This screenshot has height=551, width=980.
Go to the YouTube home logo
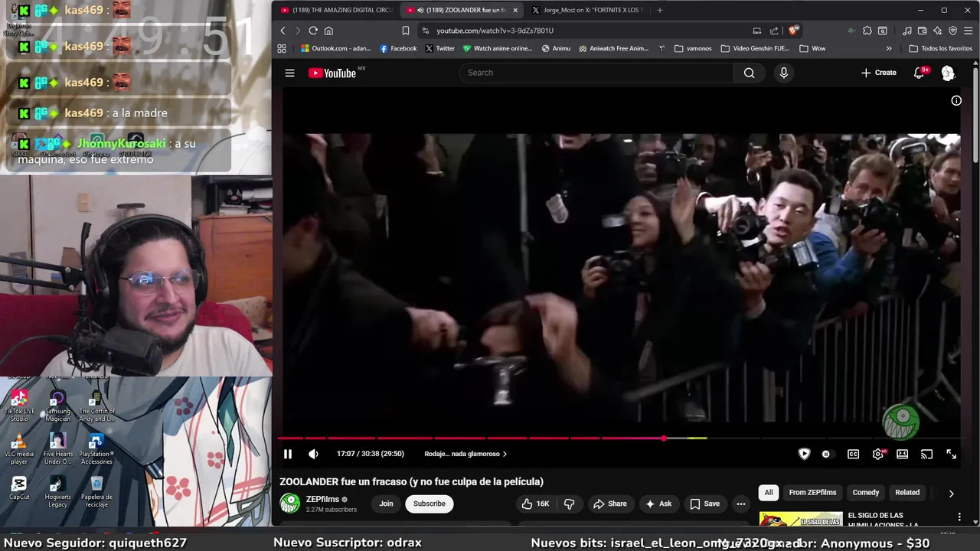332,73
